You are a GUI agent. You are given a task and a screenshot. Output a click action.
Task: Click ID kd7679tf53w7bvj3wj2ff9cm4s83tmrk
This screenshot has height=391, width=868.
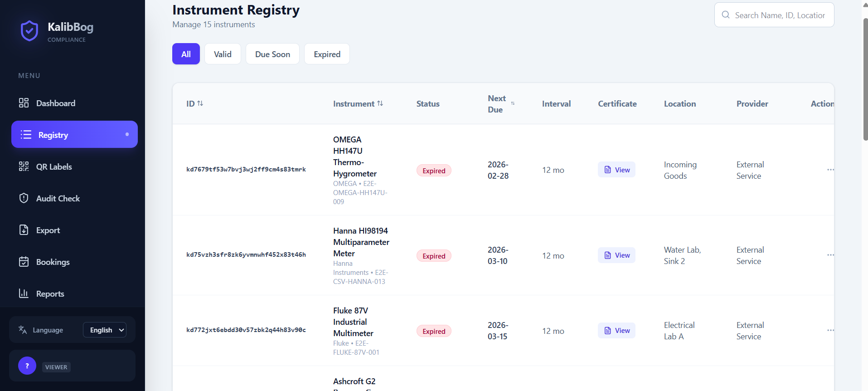pos(246,170)
